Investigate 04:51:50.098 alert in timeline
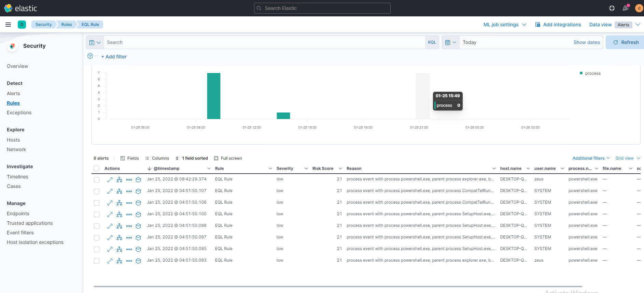Screen dimensions: 644x293 click(138, 226)
